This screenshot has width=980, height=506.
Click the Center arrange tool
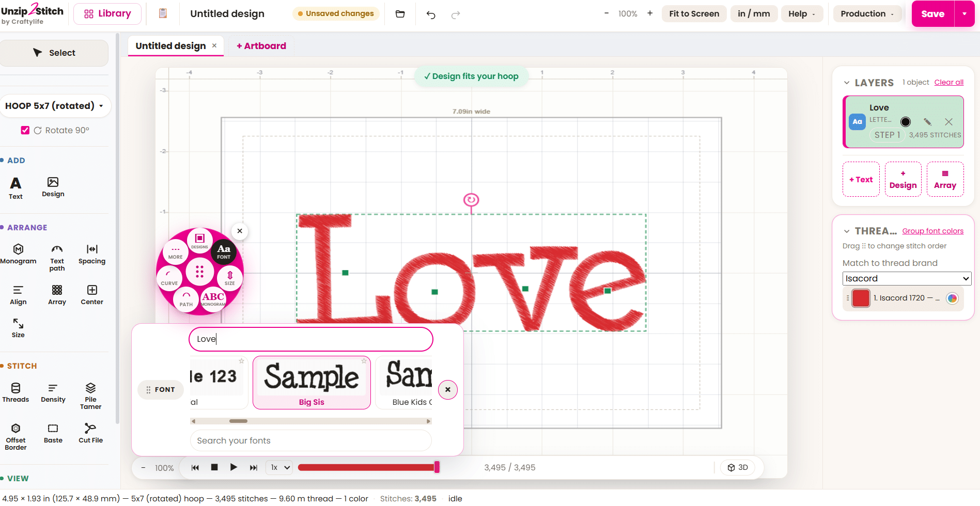(92, 295)
